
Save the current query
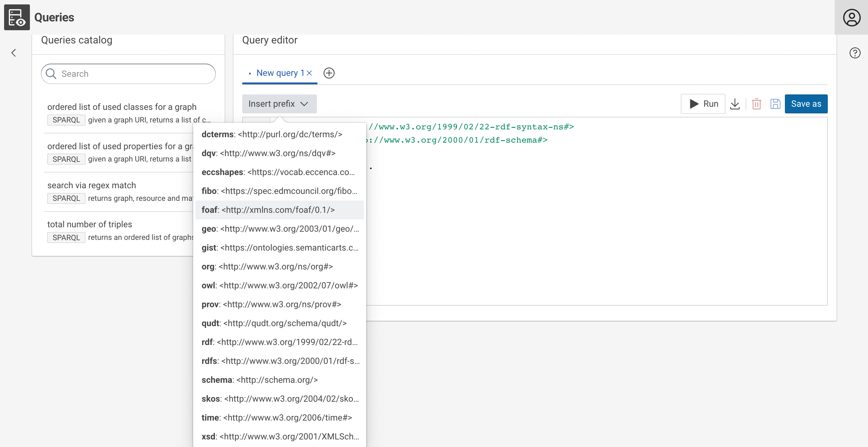click(x=775, y=104)
